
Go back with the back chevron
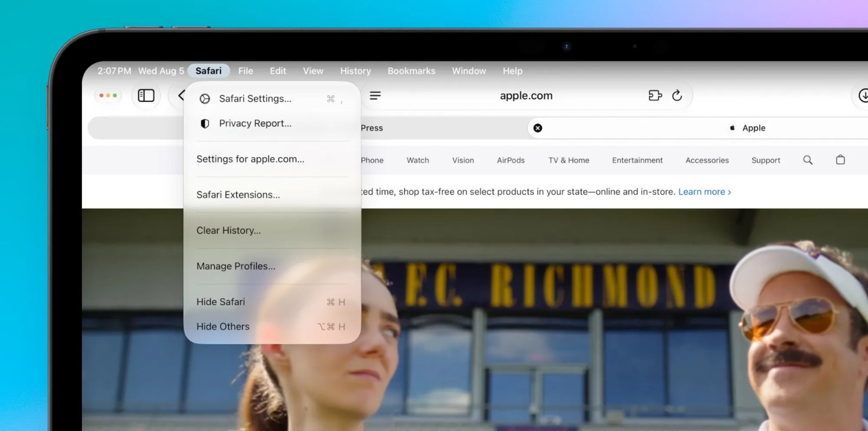coord(181,96)
